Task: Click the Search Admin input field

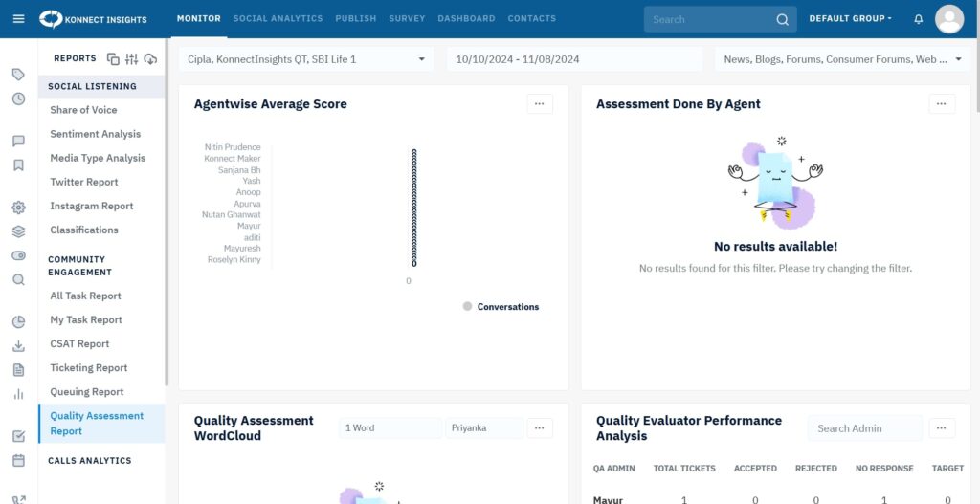Action: (864, 428)
